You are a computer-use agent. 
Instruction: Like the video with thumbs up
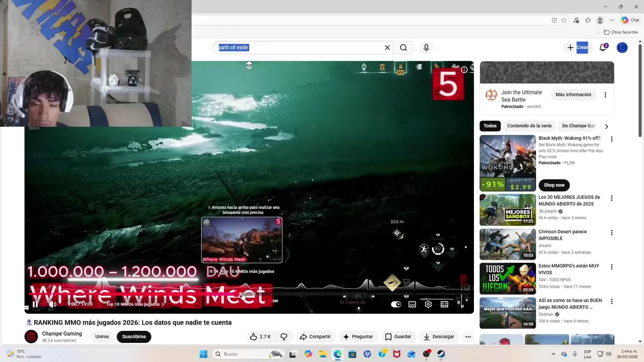[260, 337]
